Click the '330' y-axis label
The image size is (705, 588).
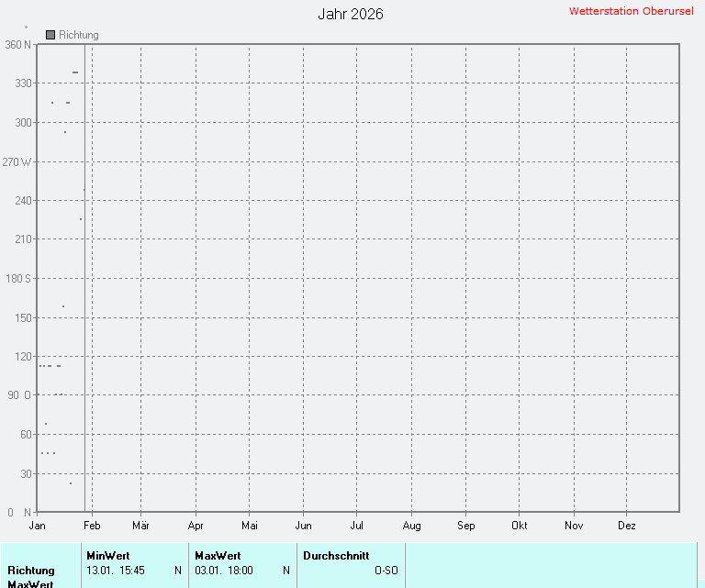23,83
